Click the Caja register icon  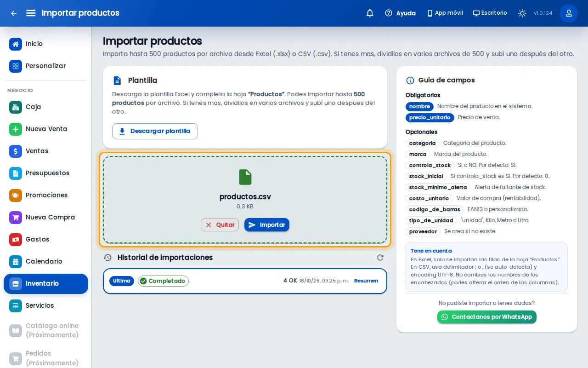tap(16, 107)
